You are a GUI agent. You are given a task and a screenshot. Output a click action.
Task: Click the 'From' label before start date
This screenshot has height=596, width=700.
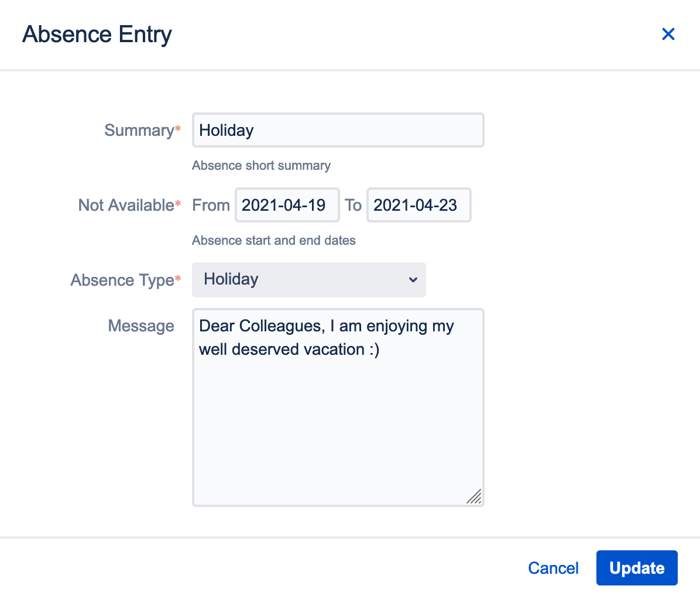tap(211, 205)
